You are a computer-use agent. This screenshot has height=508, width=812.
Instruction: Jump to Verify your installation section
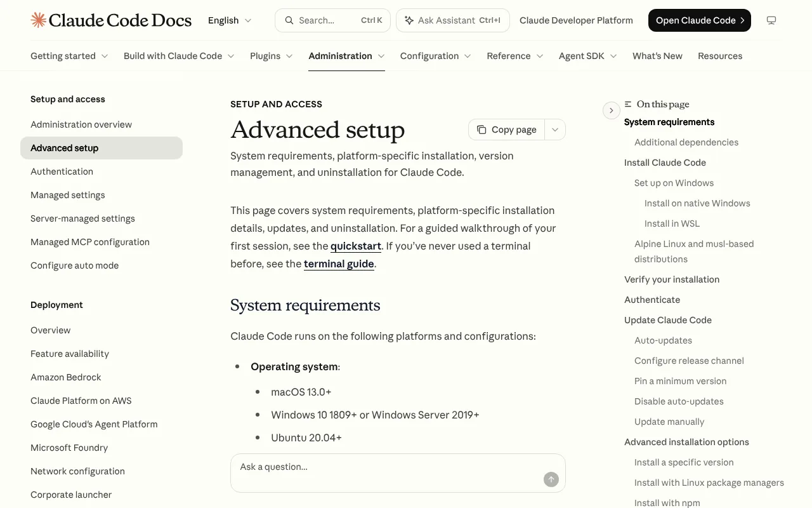(x=672, y=279)
